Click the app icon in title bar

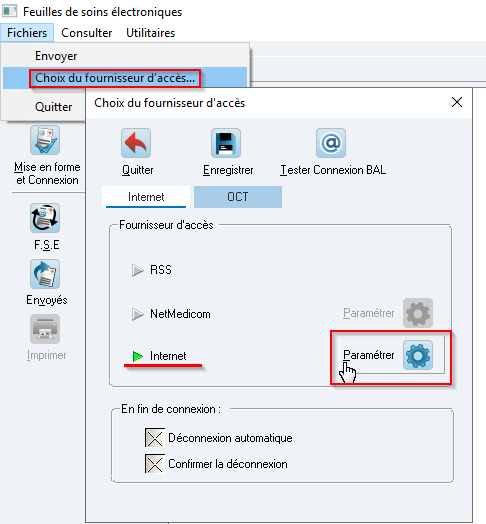coord(9,11)
